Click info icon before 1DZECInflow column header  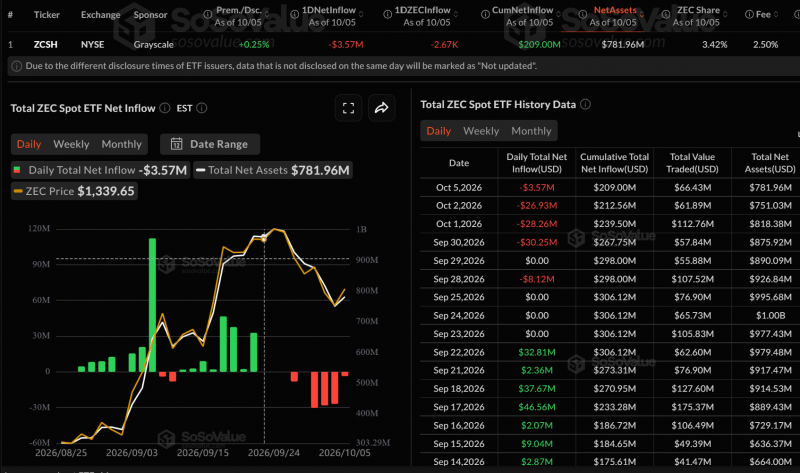[388, 15]
